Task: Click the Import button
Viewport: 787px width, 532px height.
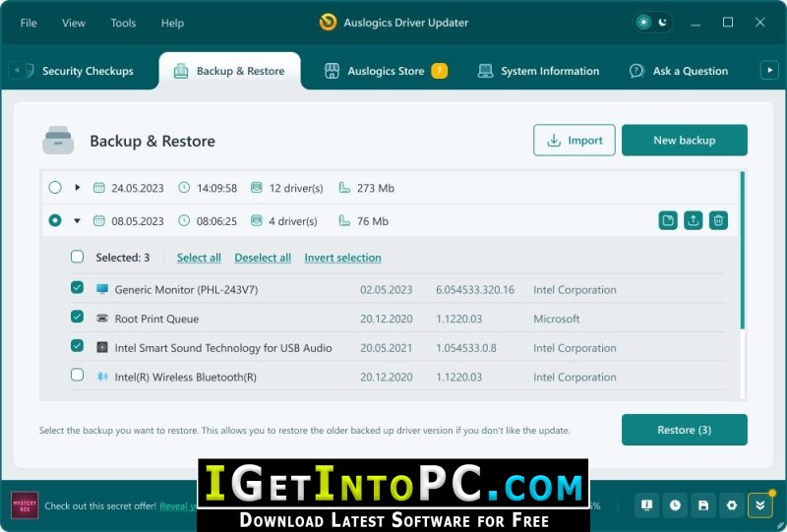Action: click(575, 140)
